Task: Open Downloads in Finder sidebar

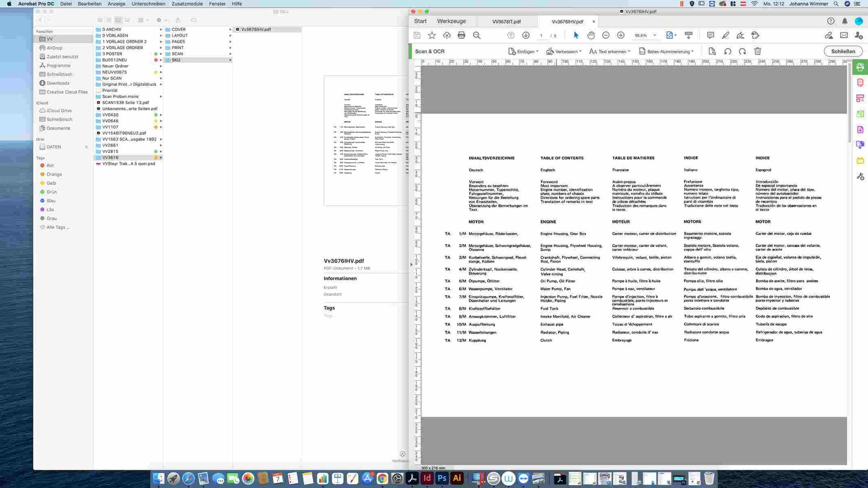Action: [58, 83]
